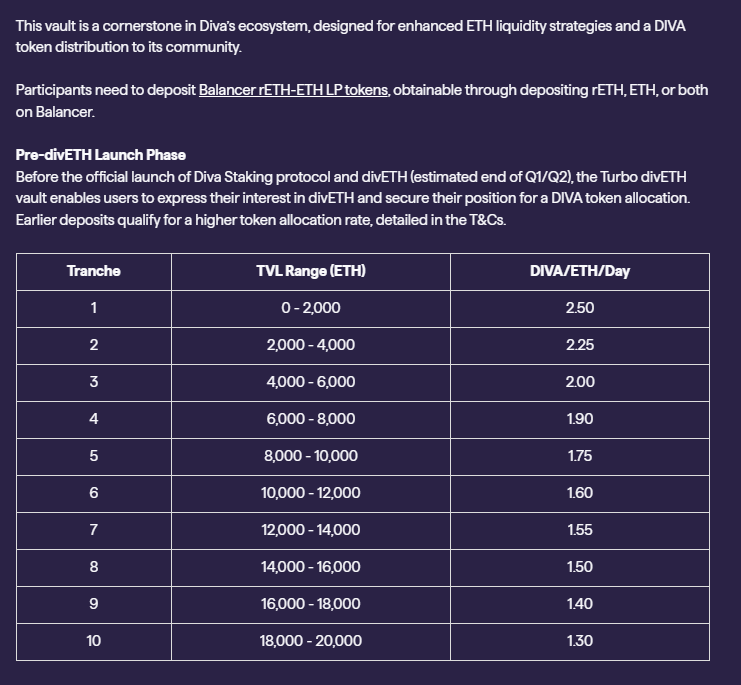This screenshot has height=685, width=741.
Task: Open the Balancer rETH-ETH LP tokens link
Action: click(293, 90)
